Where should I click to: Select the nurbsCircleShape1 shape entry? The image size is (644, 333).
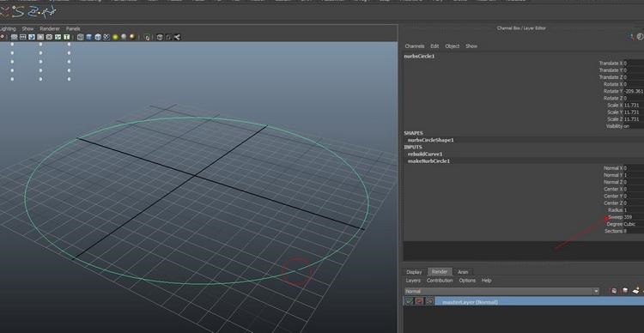(430, 140)
